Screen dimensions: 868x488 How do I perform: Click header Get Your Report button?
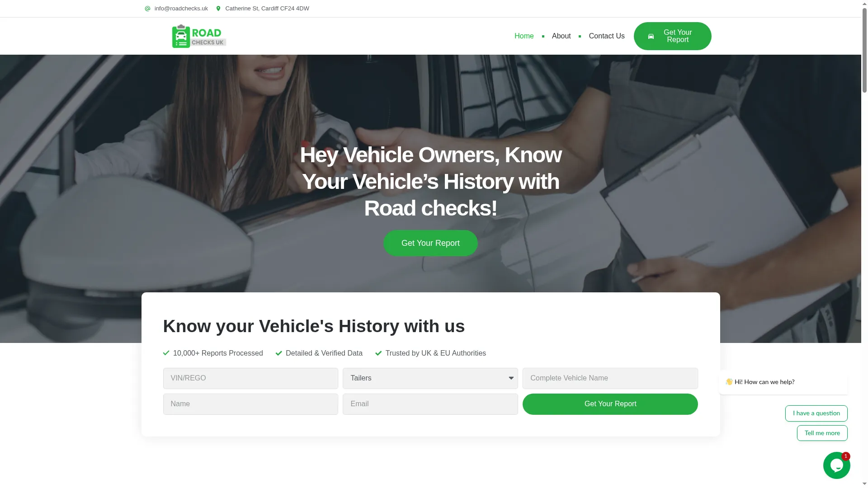click(x=672, y=36)
